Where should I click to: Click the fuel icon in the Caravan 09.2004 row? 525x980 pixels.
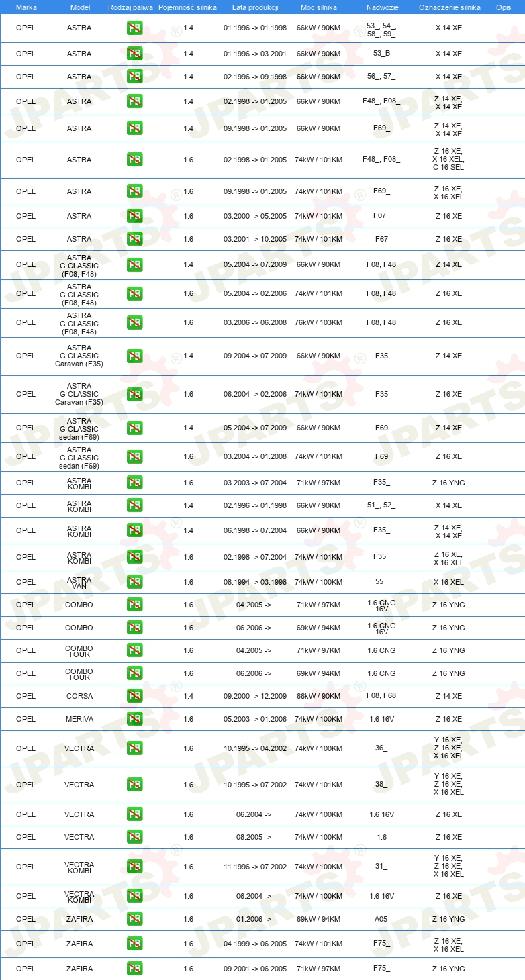coord(135,356)
